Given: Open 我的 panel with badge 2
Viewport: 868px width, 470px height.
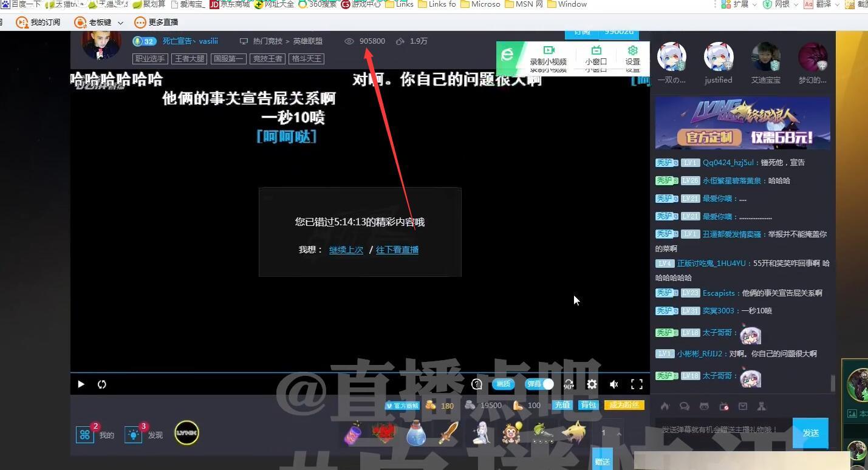Looking at the screenshot, I should coord(94,434).
